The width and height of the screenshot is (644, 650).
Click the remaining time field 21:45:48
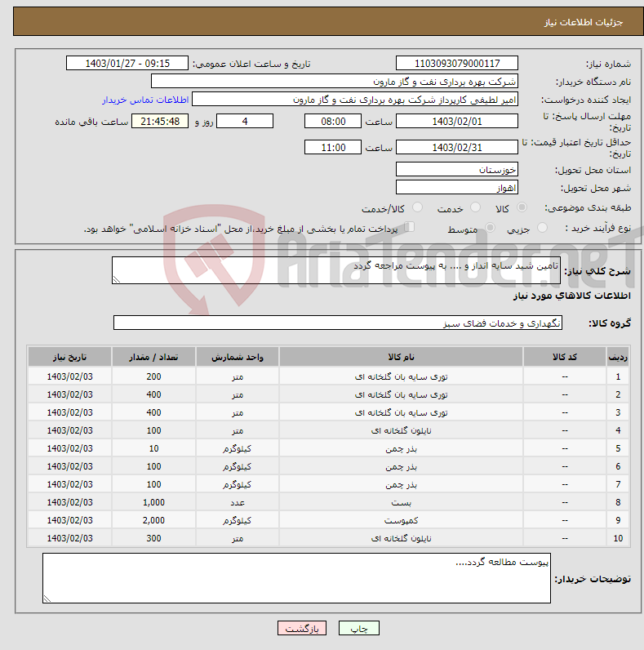(x=160, y=121)
